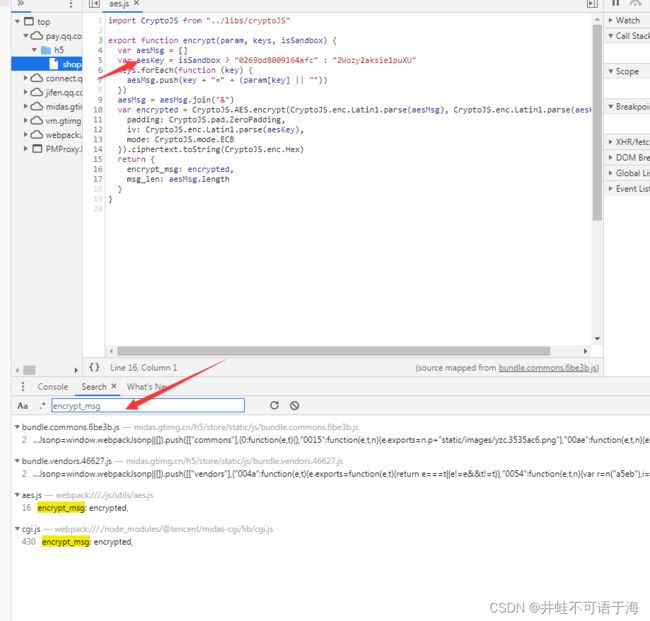Viewport: 650px width, 621px height.
Task: Toggle match case Aa option
Action: pos(23,406)
